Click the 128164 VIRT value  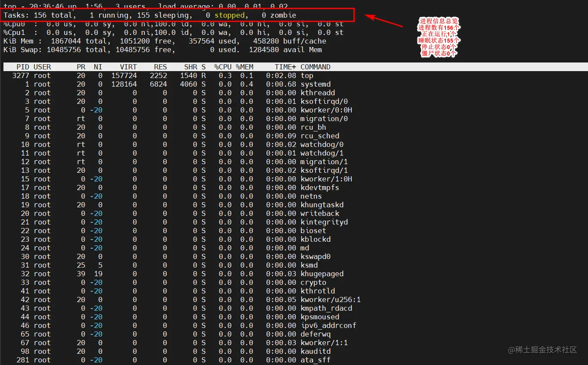(124, 84)
